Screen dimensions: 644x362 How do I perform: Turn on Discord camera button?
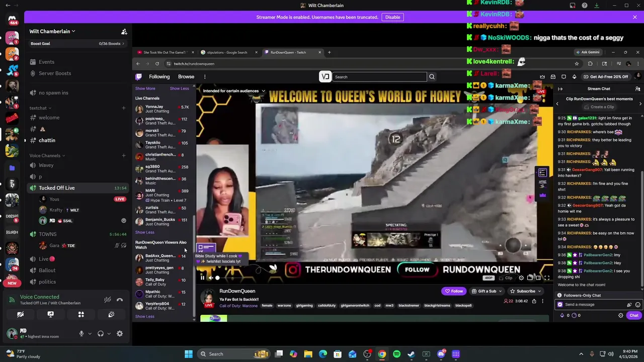pyautogui.click(x=21, y=314)
